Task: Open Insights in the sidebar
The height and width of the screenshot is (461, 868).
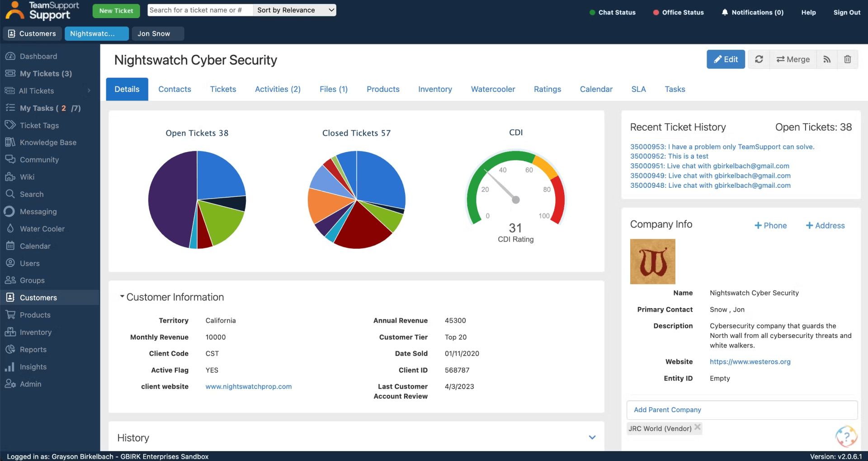Action: [x=33, y=367]
